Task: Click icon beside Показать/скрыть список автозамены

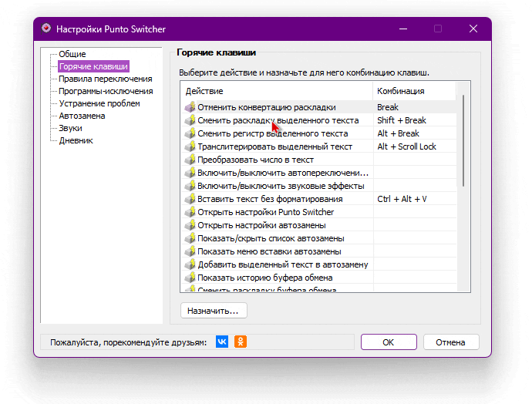Action: (190, 238)
